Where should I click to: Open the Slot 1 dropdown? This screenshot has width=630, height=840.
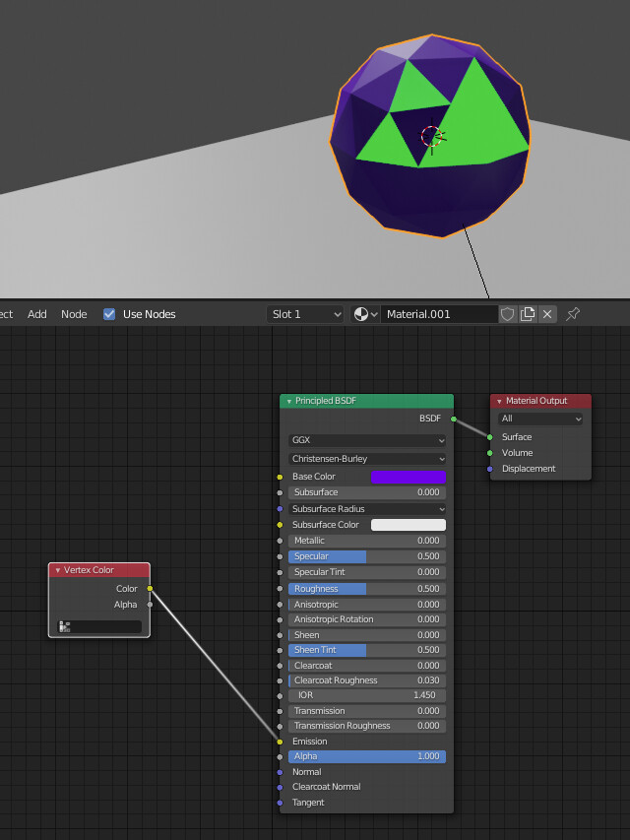click(x=305, y=314)
